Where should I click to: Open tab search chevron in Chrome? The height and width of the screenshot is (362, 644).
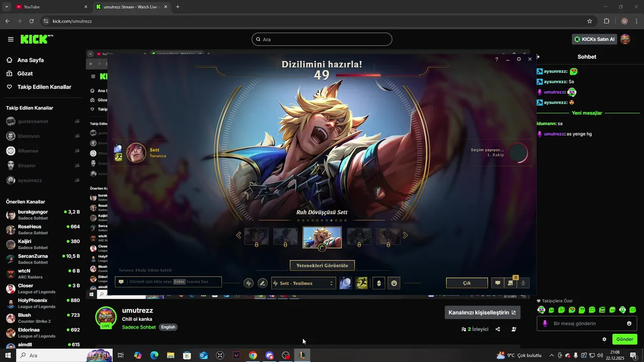[x=7, y=7]
